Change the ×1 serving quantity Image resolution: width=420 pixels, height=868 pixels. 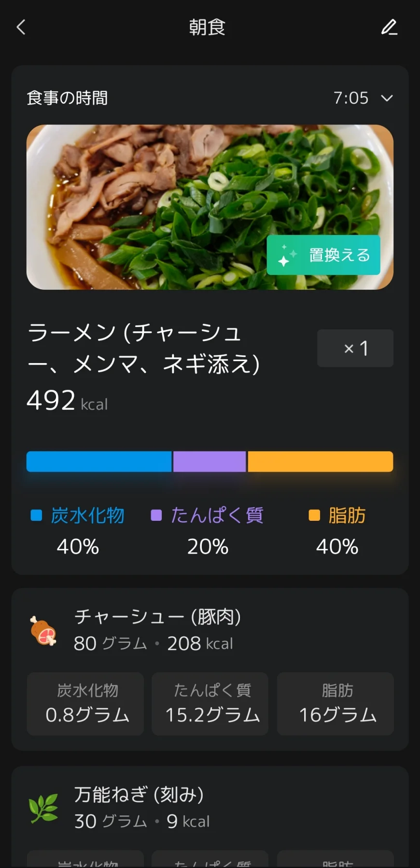coord(355,348)
